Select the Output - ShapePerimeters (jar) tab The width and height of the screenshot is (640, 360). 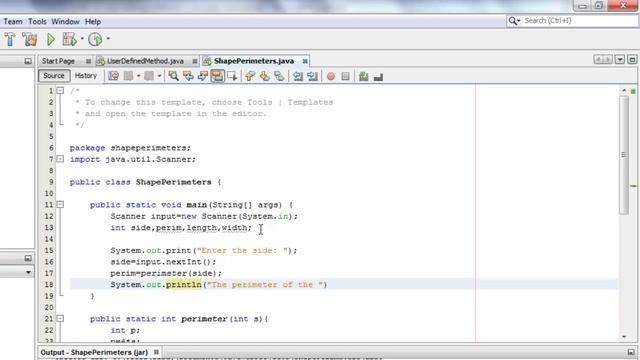point(94,352)
